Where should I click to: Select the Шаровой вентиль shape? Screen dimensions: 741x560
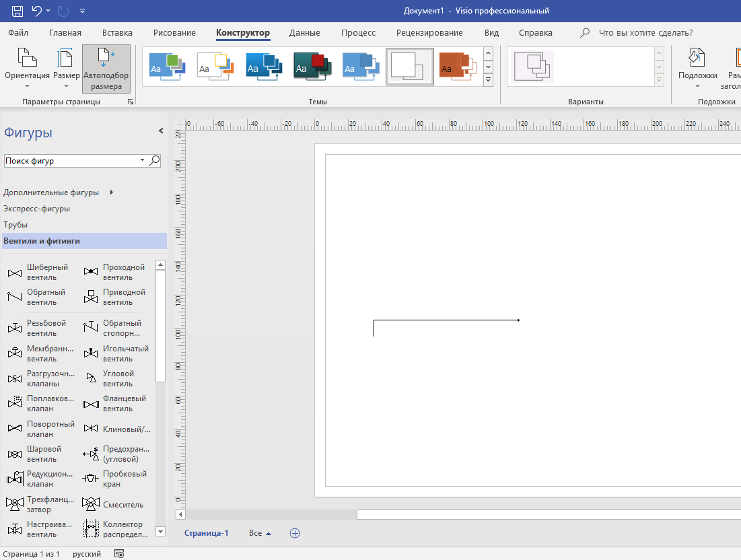(x=14, y=454)
